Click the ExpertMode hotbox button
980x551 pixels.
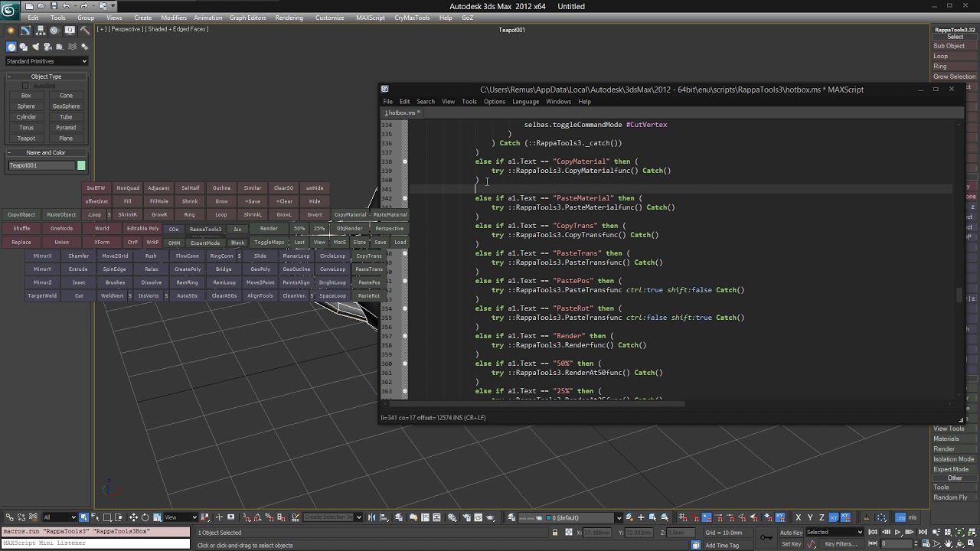click(x=204, y=243)
